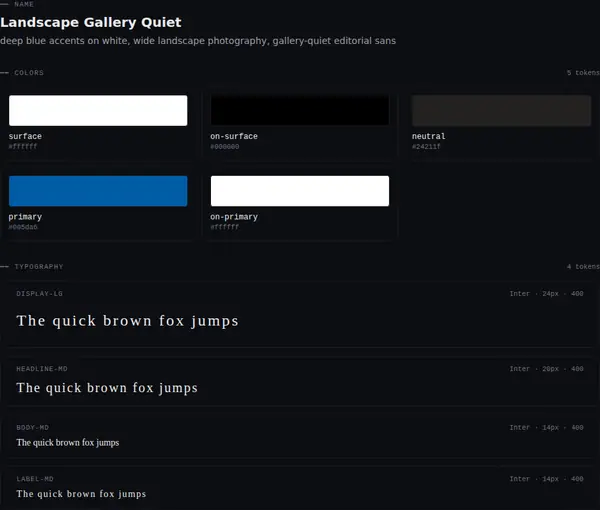
Task: Click the HEADLINE-MD token label
Action: pos(42,369)
